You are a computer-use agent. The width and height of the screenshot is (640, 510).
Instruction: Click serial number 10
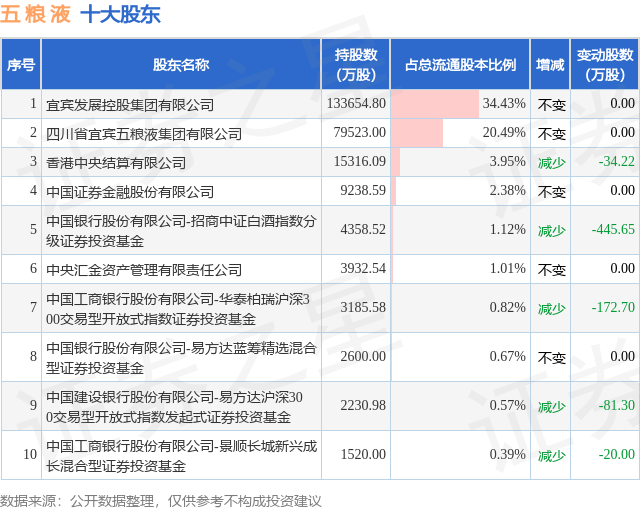pyautogui.click(x=30, y=454)
